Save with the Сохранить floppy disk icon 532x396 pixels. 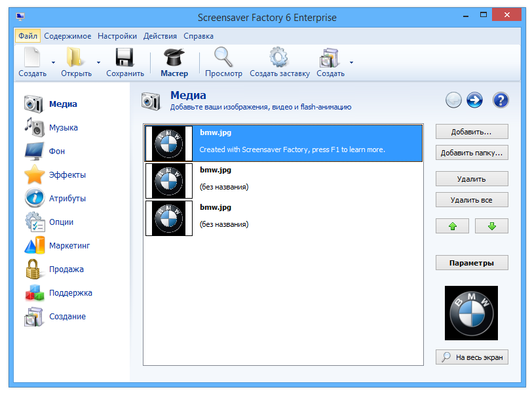pos(124,57)
